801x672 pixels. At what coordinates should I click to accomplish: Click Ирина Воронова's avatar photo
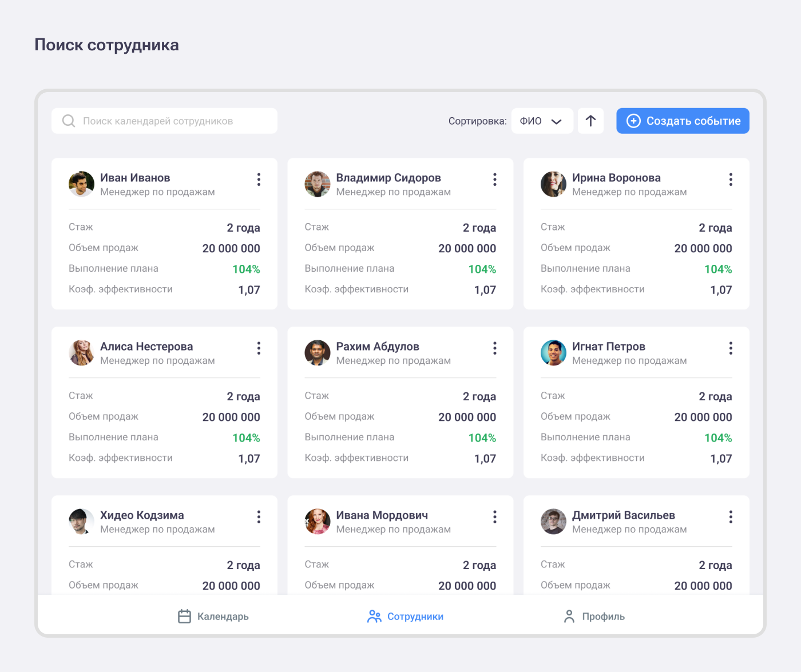pos(553,184)
